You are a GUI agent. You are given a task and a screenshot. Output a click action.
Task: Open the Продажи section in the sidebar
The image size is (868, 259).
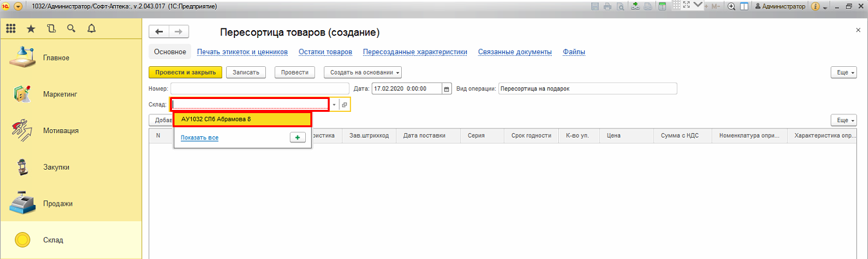57,204
